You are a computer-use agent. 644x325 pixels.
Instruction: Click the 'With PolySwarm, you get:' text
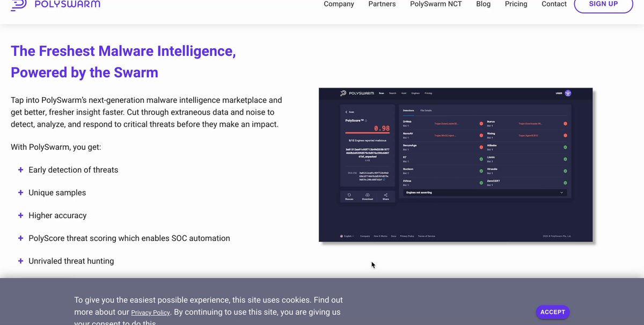[x=56, y=147]
